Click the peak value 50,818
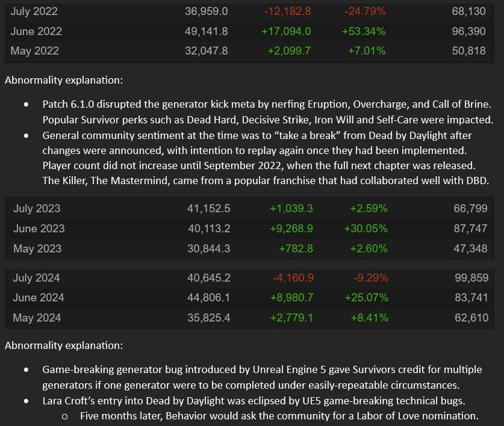The image size is (504, 426). (468, 51)
